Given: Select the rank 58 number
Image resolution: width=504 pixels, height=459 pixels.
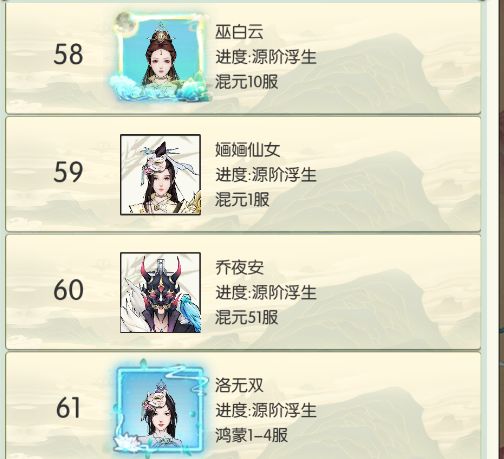Looking at the screenshot, I should 68,55.
